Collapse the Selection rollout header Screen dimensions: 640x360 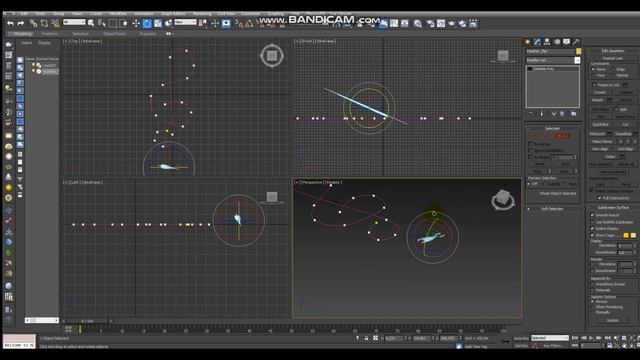click(552, 129)
